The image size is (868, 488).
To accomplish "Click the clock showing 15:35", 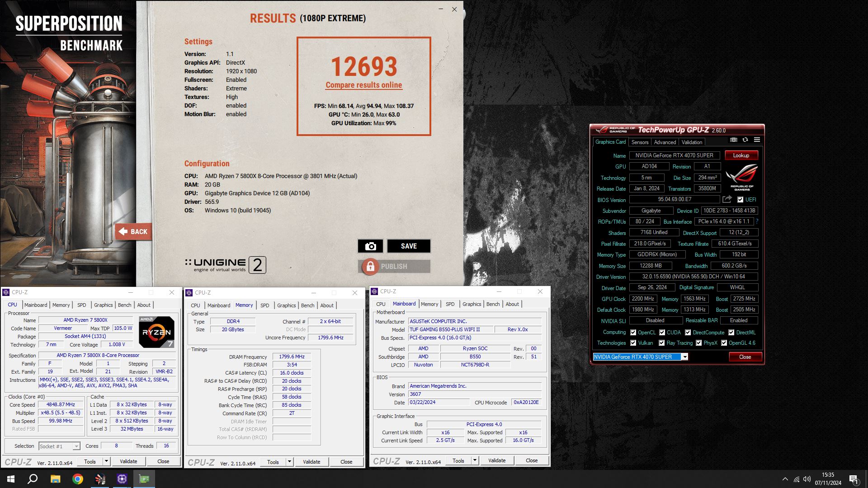I will coord(828,475).
